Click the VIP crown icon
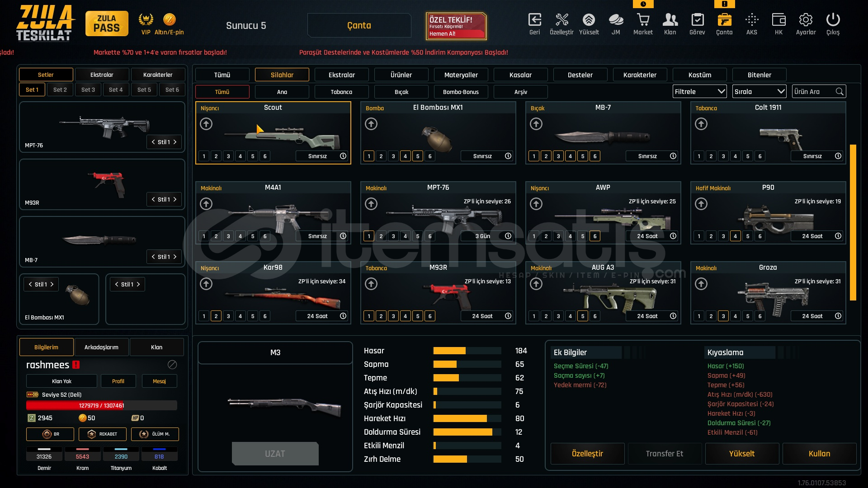The width and height of the screenshot is (868, 488). 146,19
